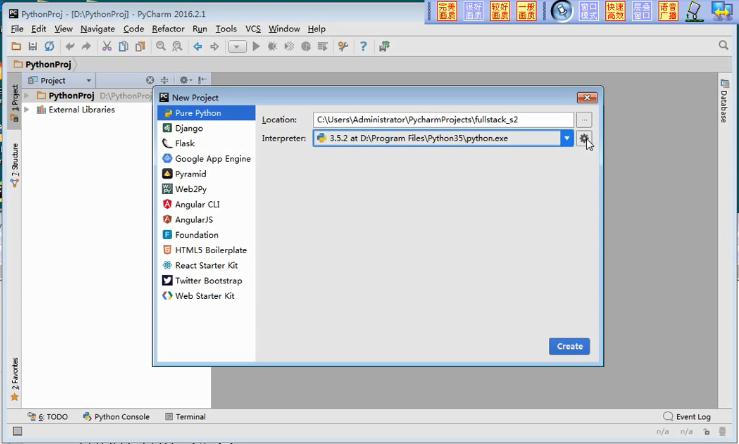
Task: Click Scroll from Source icon in Project panel
Action: (x=150, y=80)
